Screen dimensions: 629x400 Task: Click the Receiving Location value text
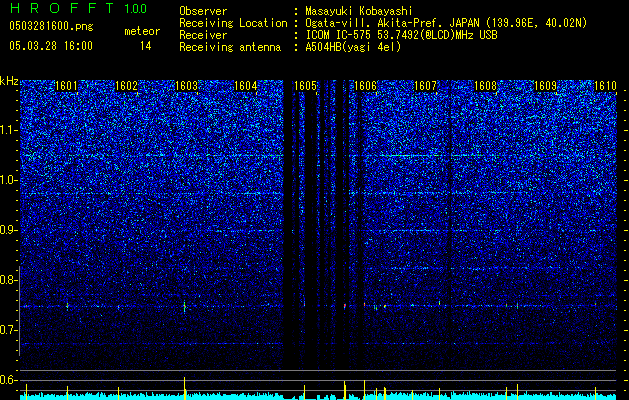[x=446, y=23]
